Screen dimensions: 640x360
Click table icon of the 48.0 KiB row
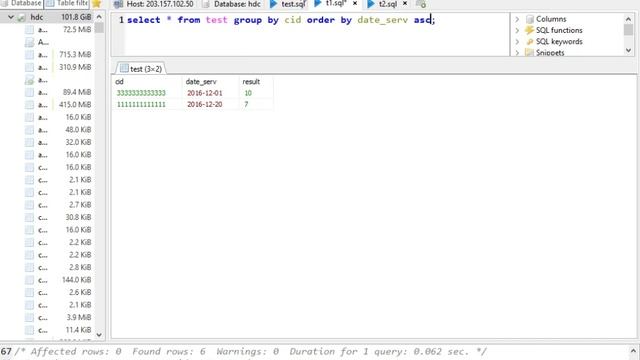click(29, 130)
